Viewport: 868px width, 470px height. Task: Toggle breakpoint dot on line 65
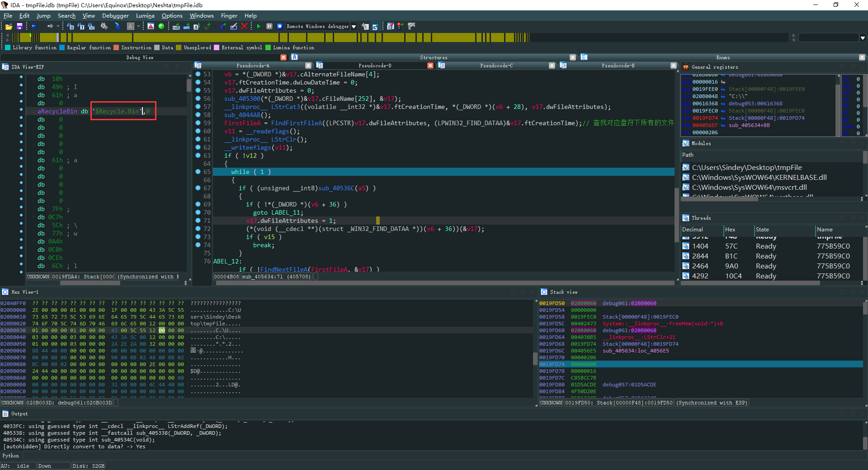click(x=198, y=172)
